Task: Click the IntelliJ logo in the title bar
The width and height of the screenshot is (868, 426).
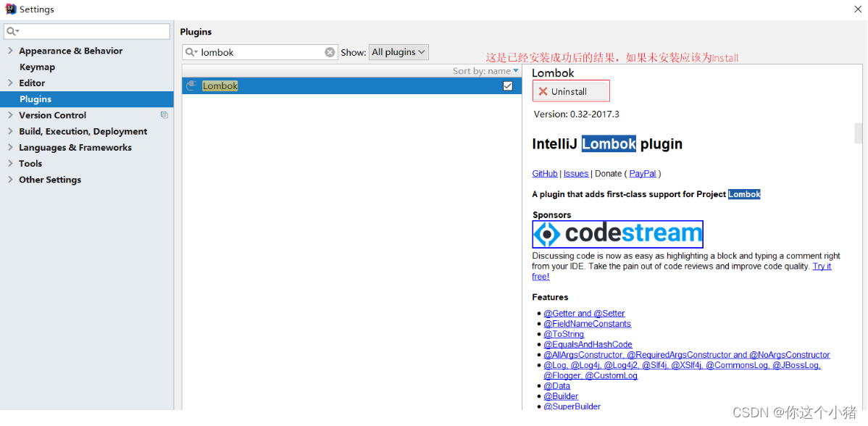Action: click(x=11, y=9)
